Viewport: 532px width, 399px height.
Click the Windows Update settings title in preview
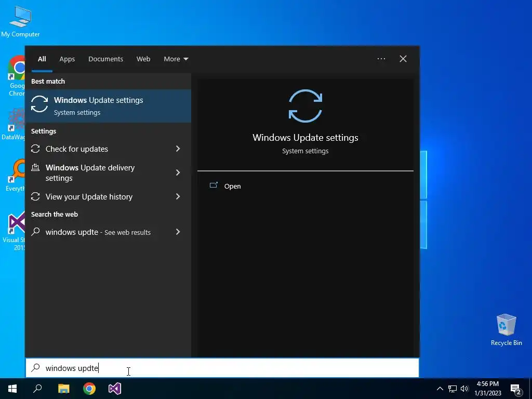click(305, 138)
